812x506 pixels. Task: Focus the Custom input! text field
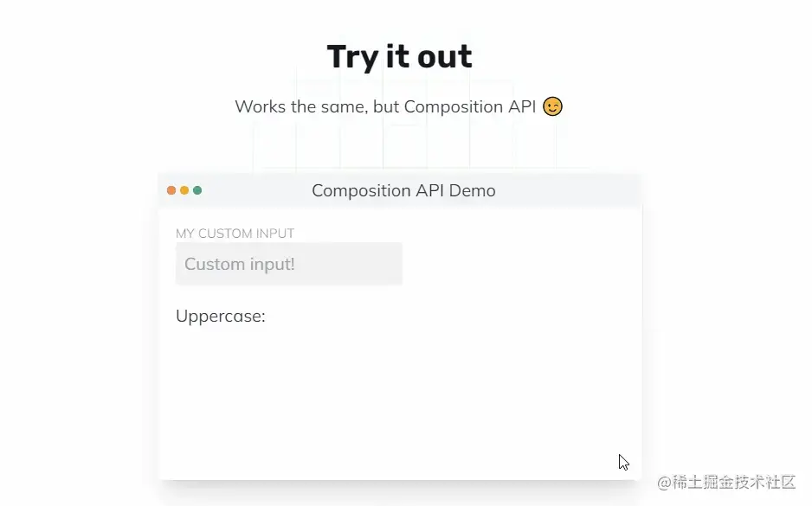click(289, 264)
